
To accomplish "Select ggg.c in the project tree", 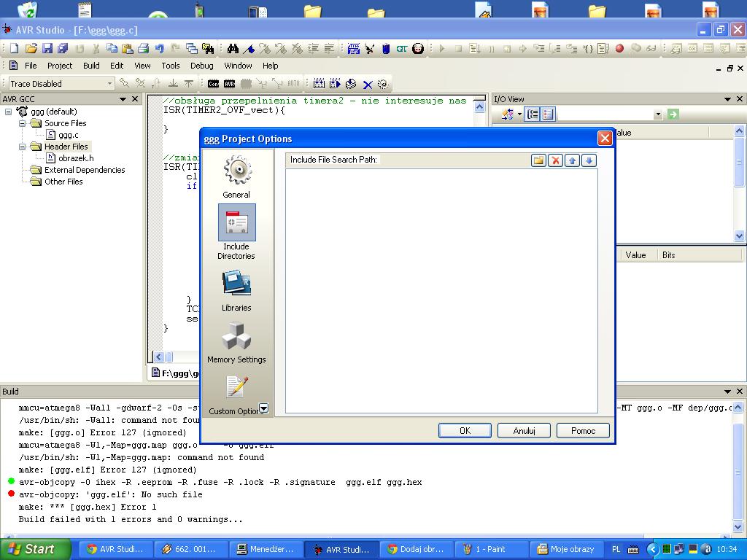I will pos(68,135).
